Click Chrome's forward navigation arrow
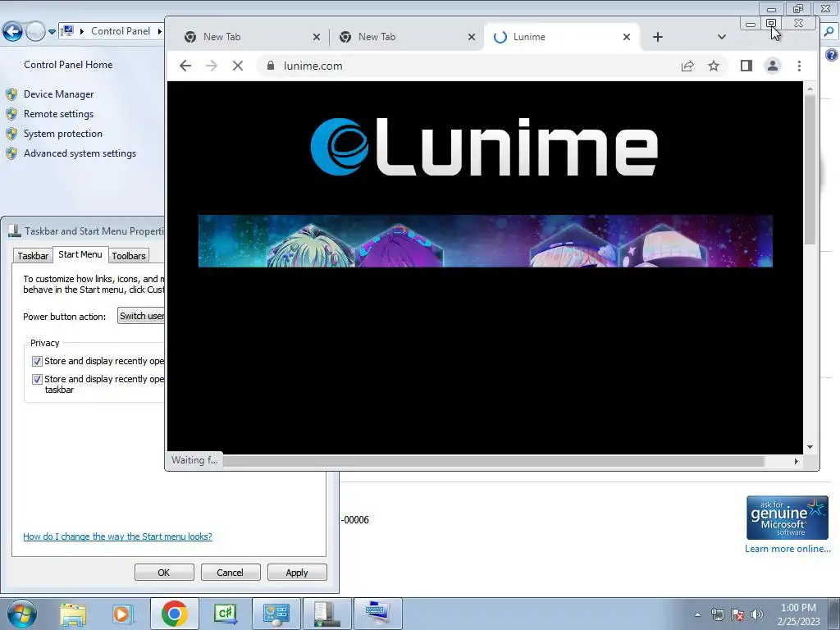840x630 pixels. (x=212, y=66)
